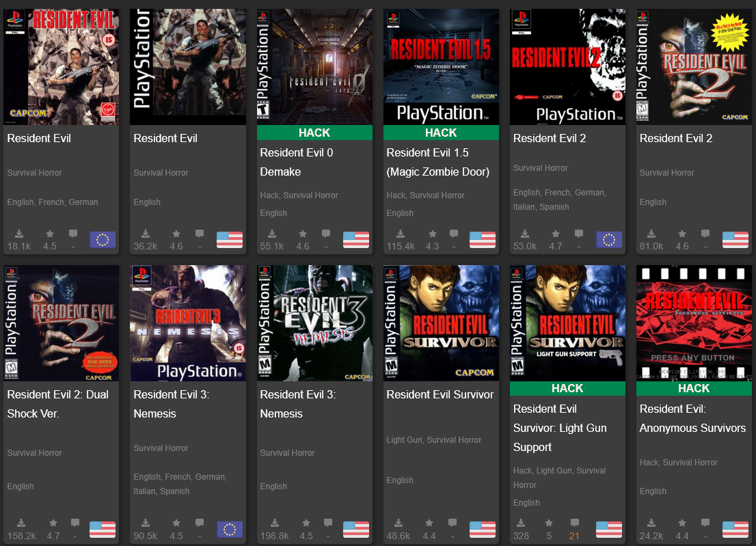Viewport: 756px width, 546px height.
Task: Open Resident Evil title on the EU-flag 18.1k card
Action: tap(39, 138)
